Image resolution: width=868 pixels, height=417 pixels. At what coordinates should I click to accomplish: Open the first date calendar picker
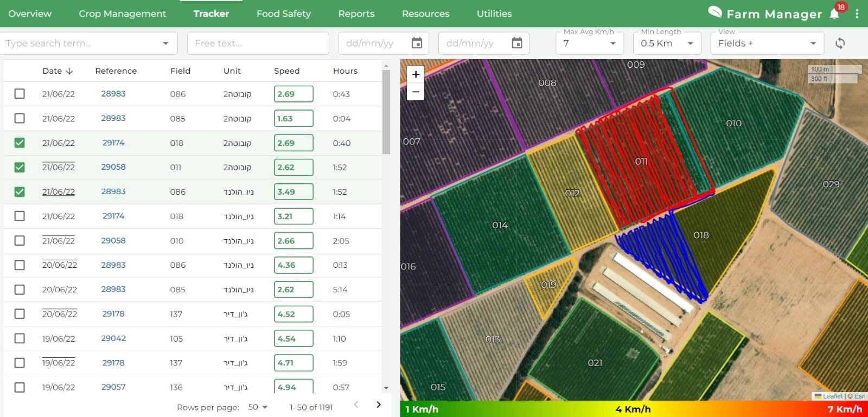417,43
